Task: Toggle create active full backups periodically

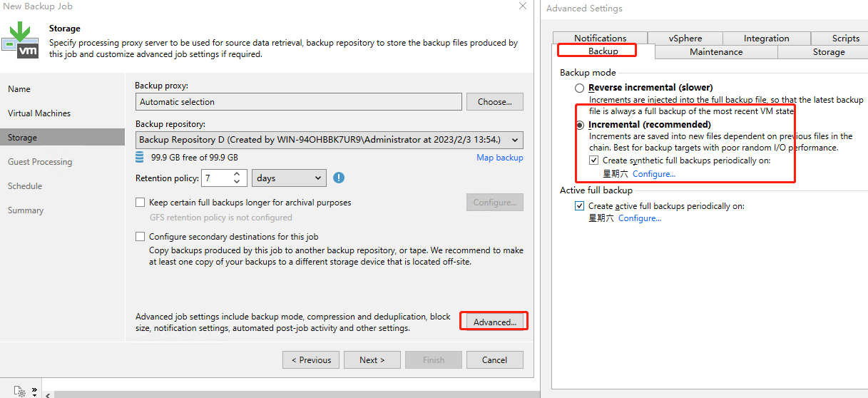Action: point(580,206)
